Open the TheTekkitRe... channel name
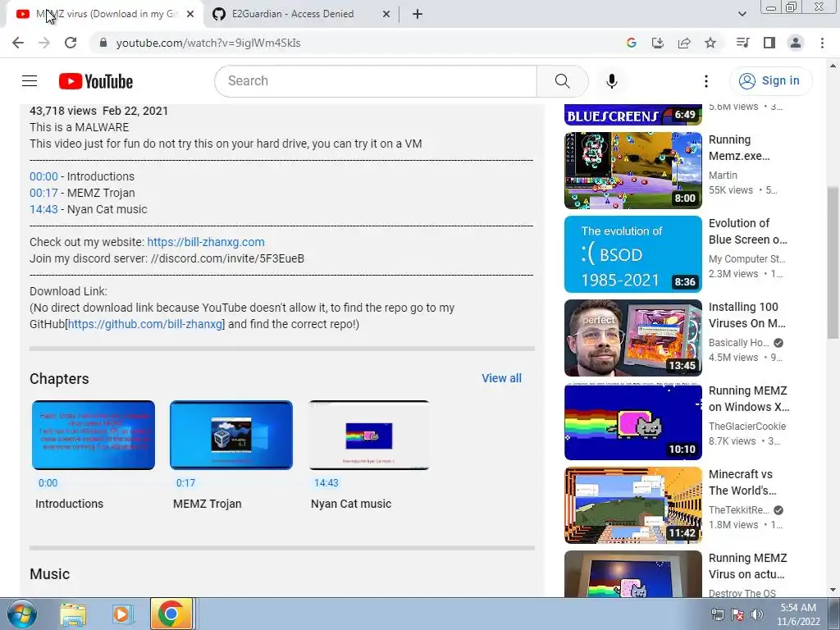 point(739,510)
